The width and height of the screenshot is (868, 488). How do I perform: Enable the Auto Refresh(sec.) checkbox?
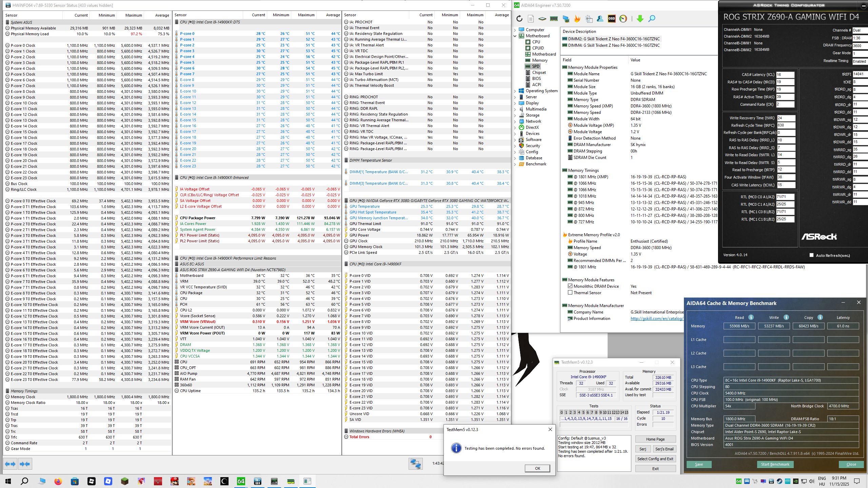coord(811,255)
